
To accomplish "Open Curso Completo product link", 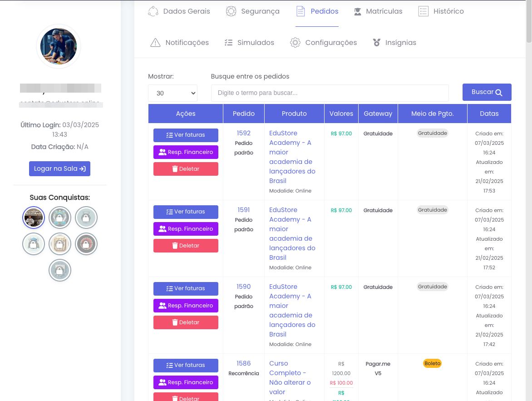I will click(290, 377).
